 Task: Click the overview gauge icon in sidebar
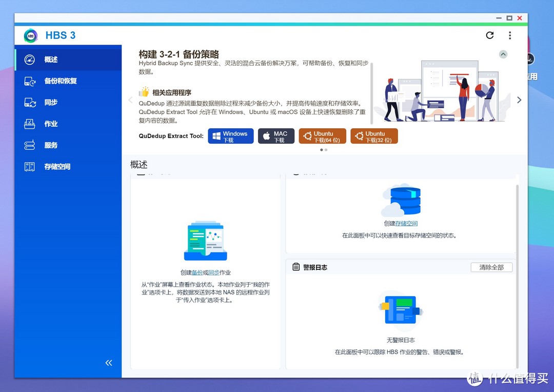(30, 60)
